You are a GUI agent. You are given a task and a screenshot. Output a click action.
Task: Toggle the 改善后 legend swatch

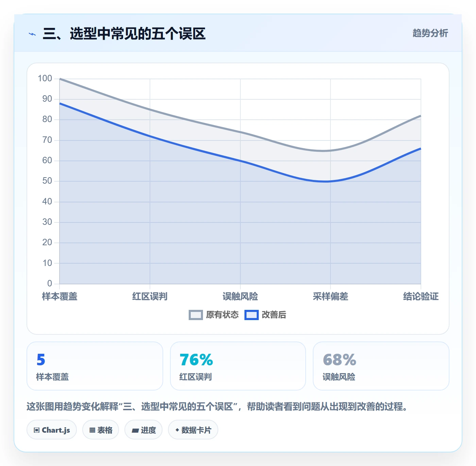tap(252, 315)
